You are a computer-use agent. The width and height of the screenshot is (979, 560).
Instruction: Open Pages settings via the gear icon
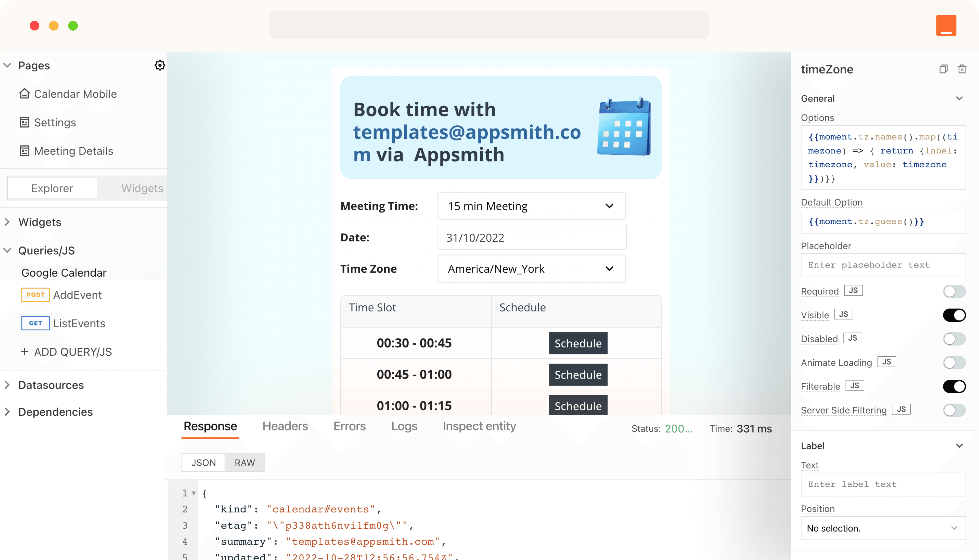click(x=160, y=65)
